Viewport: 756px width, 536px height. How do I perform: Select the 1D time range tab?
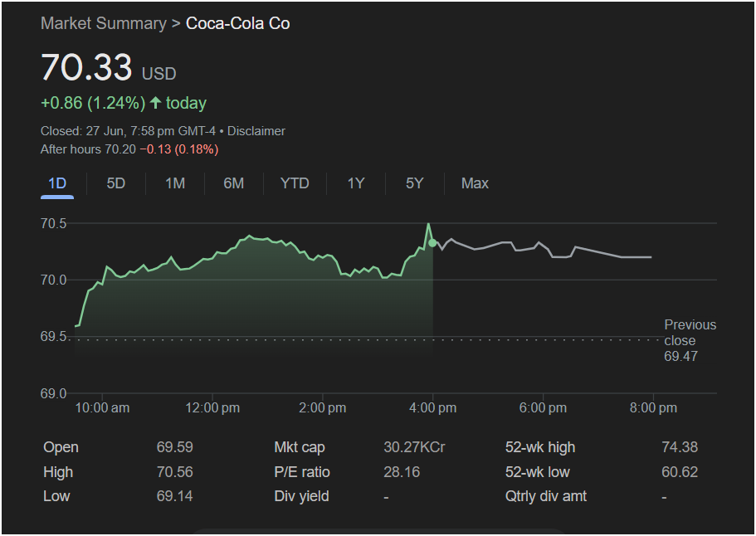[57, 183]
